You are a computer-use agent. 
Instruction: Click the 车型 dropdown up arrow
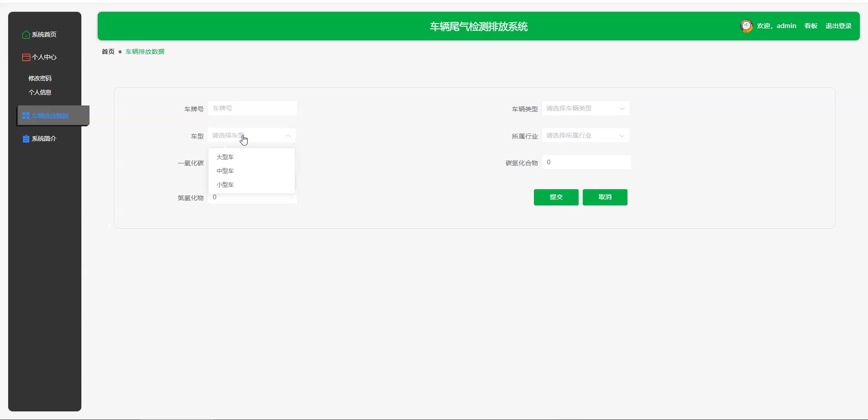pos(288,136)
